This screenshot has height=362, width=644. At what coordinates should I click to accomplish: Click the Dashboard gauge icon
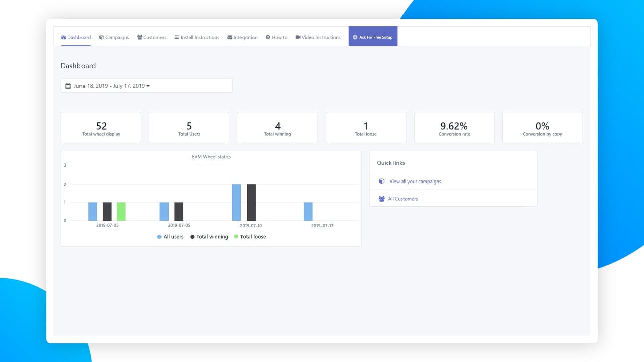(63, 37)
